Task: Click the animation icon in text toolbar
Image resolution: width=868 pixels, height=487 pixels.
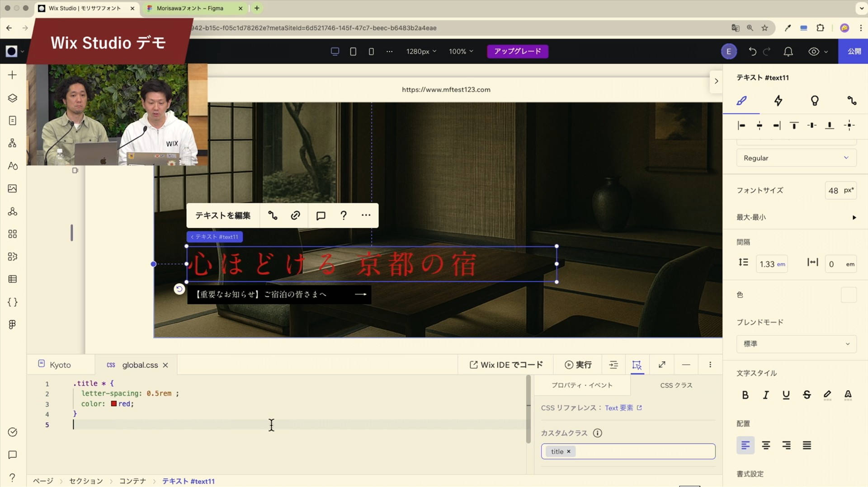Action: point(273,215)
